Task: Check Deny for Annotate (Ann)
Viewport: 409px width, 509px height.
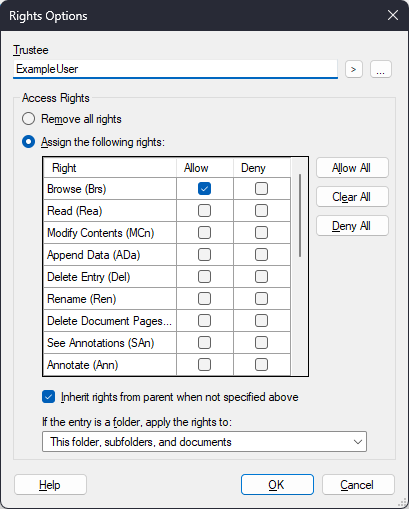Action: (x=261, y=365)
